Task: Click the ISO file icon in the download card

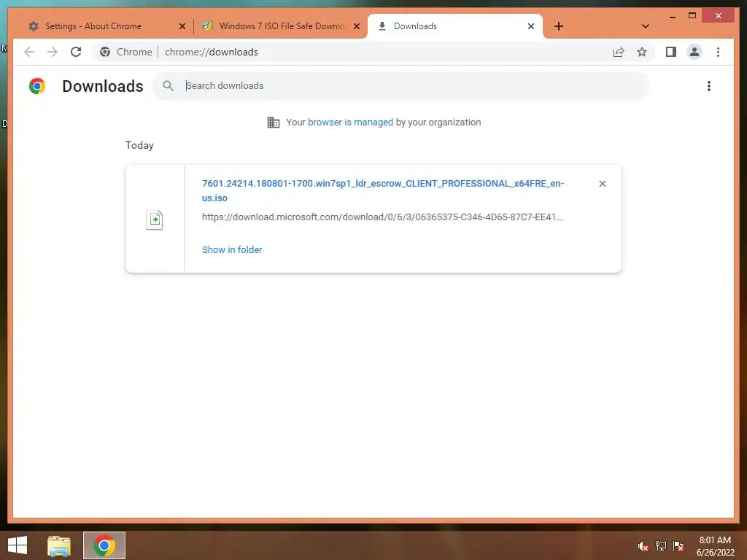Action: coord(154,219)
